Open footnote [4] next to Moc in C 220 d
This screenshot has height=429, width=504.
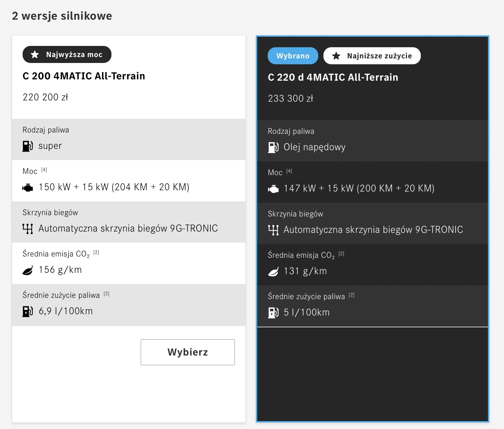tap(289, 171)
